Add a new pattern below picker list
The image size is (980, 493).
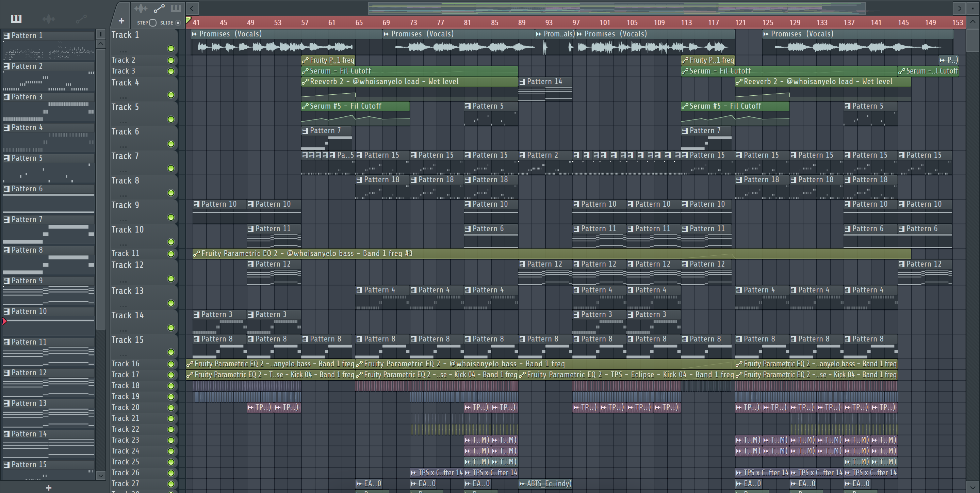48,488
